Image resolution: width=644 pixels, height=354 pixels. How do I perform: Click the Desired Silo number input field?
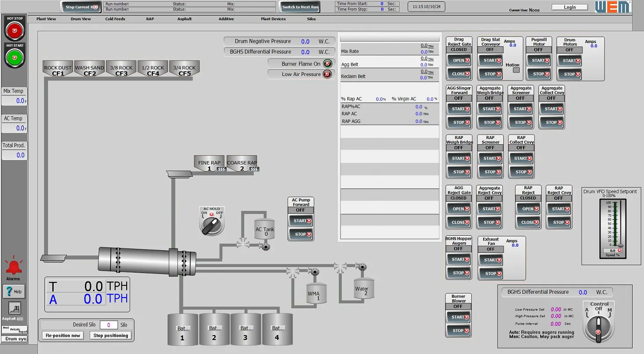[x=109, y=325]
